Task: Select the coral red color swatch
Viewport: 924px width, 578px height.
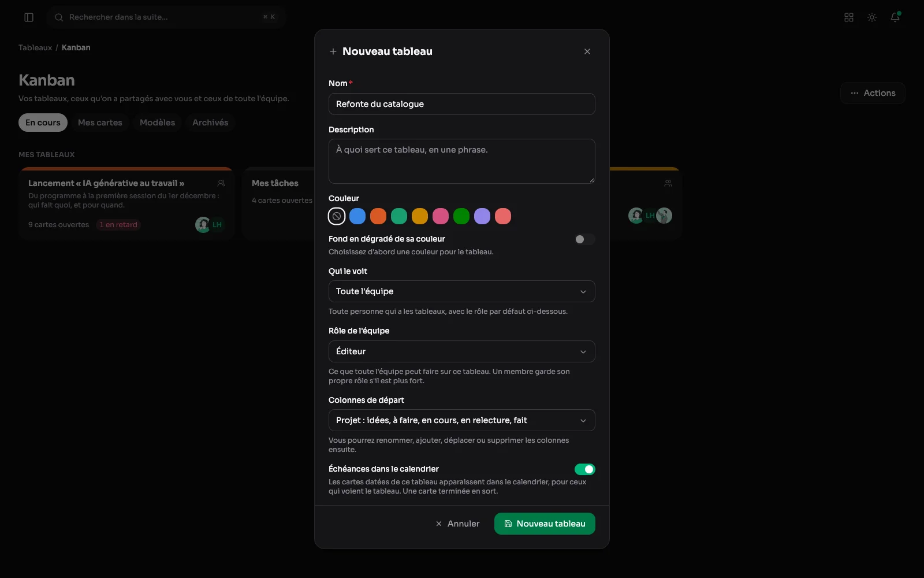Action: tap(503, 216)
